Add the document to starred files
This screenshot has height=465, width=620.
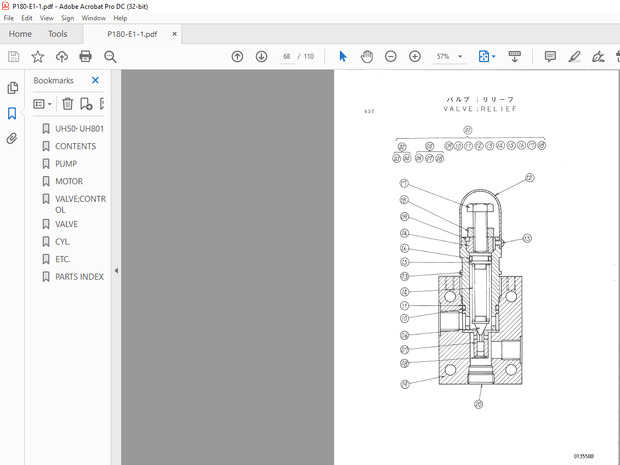[38, 57]
